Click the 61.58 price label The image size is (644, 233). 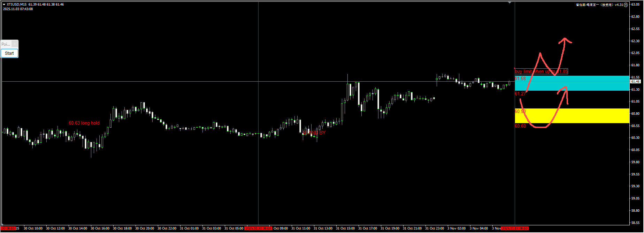520,79
